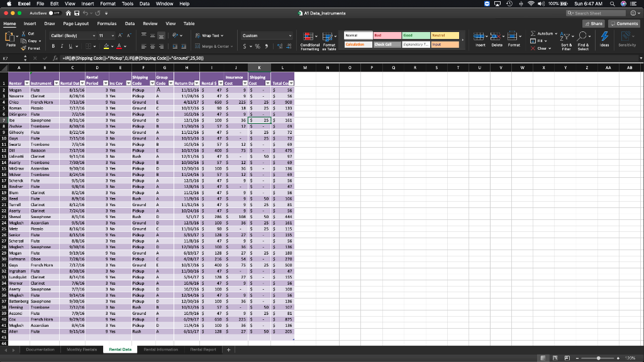Underline text with the U icon
The image size is (644, 362).
(x=70, y=47)
